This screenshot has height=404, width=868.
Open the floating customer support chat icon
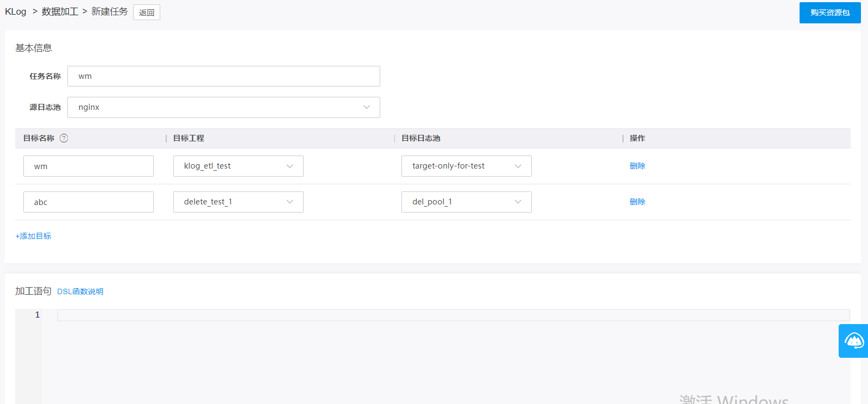(x=854, y=341)
